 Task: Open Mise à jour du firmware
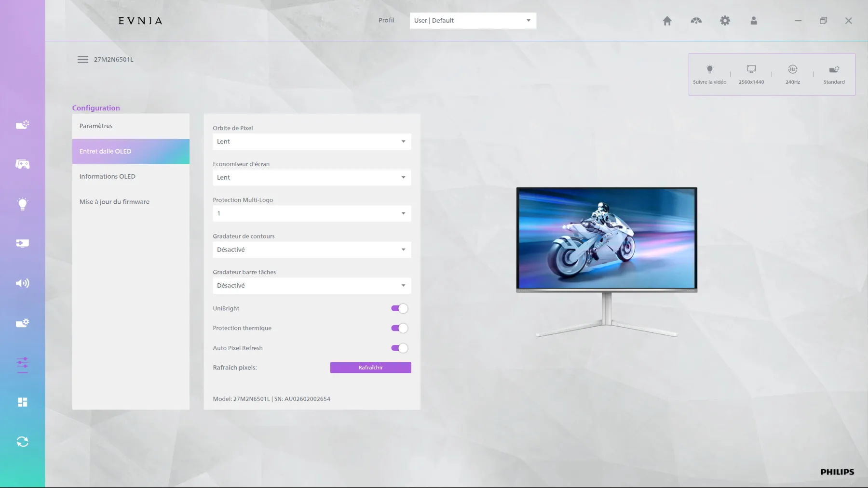(x=131, y=202)
